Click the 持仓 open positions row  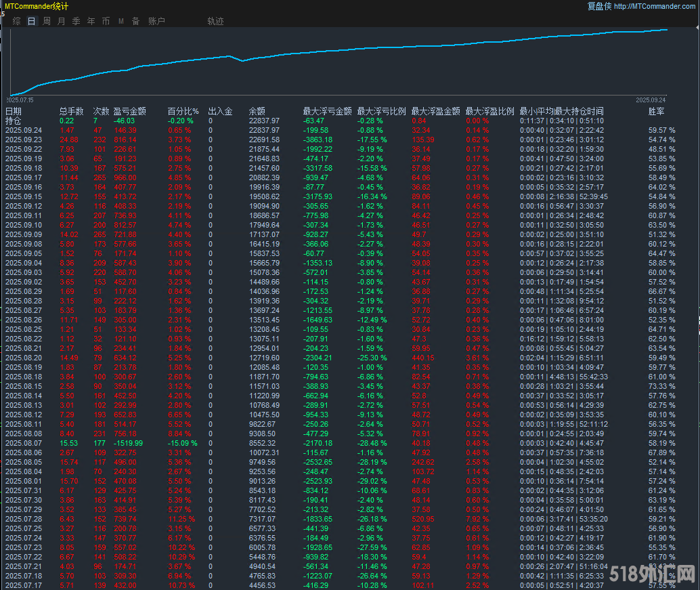[x=14, y=121]
